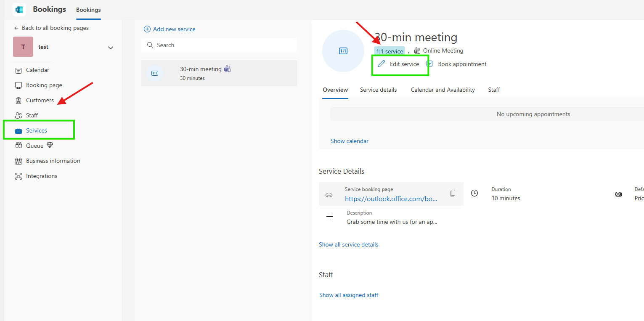Click the price money icon
This screenshot has height=321, width=644.
click(x=618, y=194)
